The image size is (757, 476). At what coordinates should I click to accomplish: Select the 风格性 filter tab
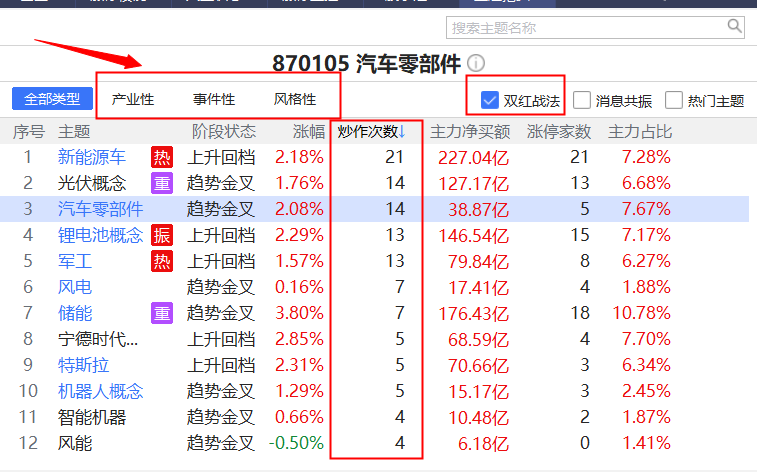point(295,100)
